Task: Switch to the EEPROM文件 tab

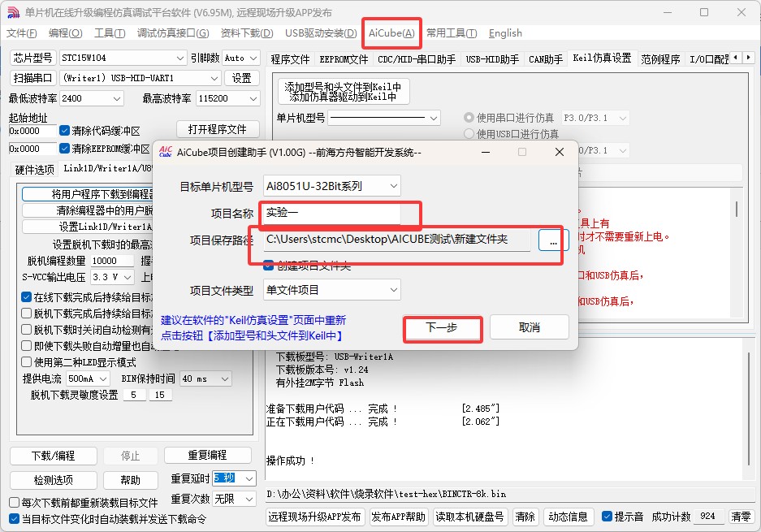Action: coord(344,59)
